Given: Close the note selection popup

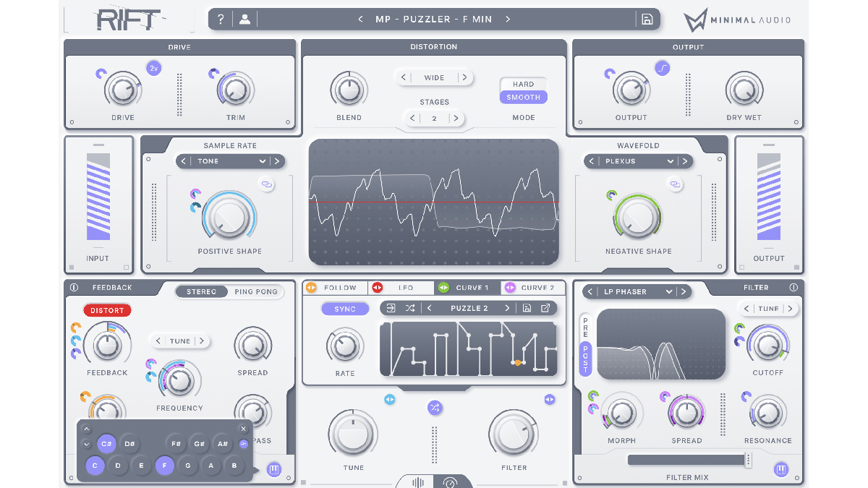Looking at the screenshot, I should (x=243, y=428).
